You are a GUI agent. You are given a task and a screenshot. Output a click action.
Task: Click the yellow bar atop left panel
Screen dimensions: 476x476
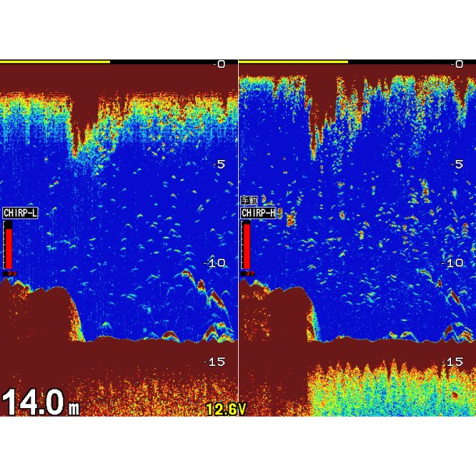tap(55, 62)
